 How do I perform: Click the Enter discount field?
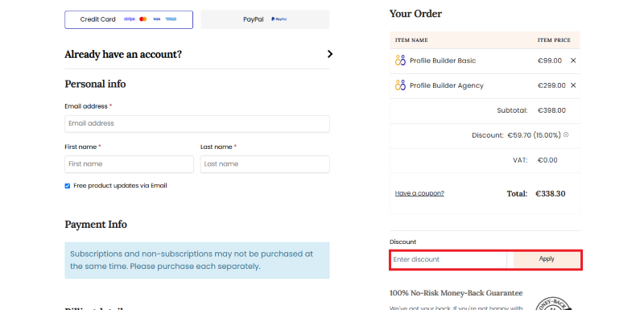tap(448, 259)
